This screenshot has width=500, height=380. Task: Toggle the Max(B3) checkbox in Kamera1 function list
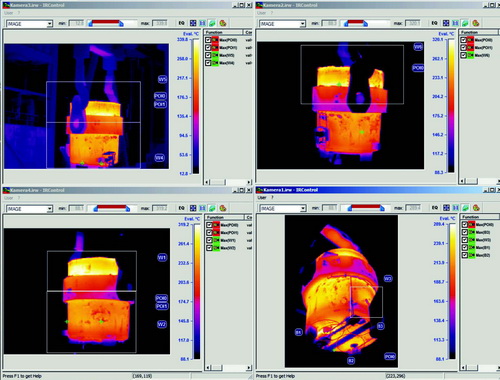465,232
